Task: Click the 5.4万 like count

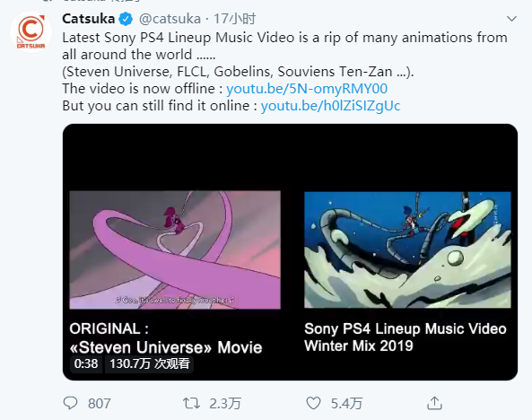Action: [347, 404]
